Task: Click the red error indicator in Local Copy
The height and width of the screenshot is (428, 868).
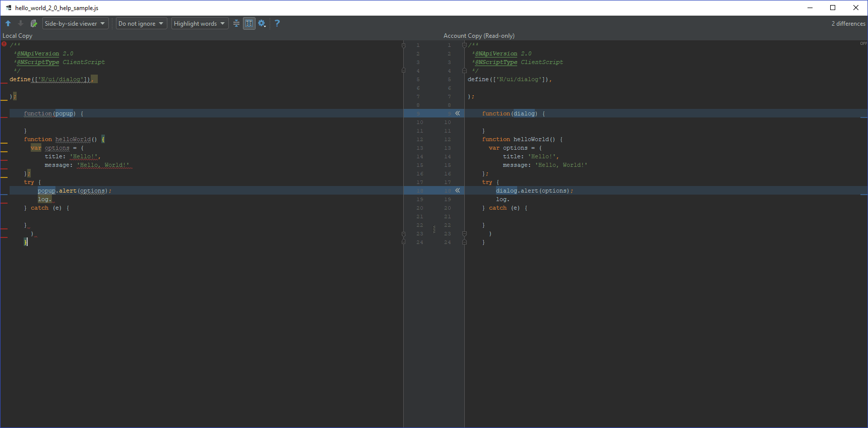Action: click(x=4, y=44)
